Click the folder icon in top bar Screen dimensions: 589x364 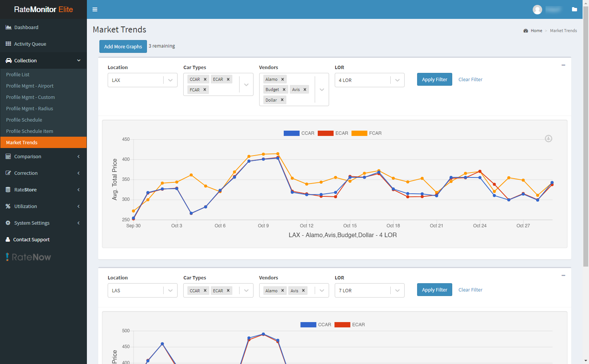click(x=574, y=9)
